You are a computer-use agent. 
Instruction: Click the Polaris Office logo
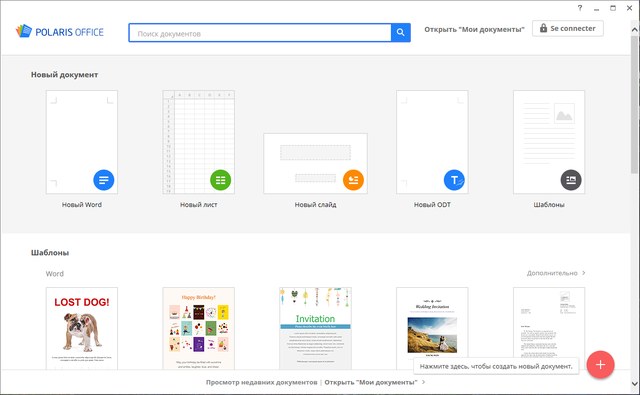coord(60,31)
